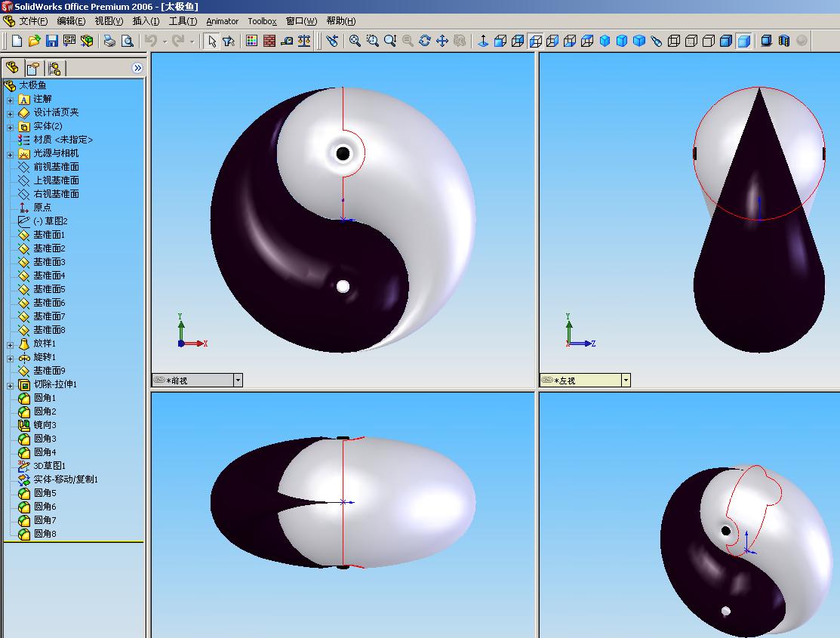Expand the 设计活页夹 node
This screenshot has height=638, width=840.
[10, 114]
